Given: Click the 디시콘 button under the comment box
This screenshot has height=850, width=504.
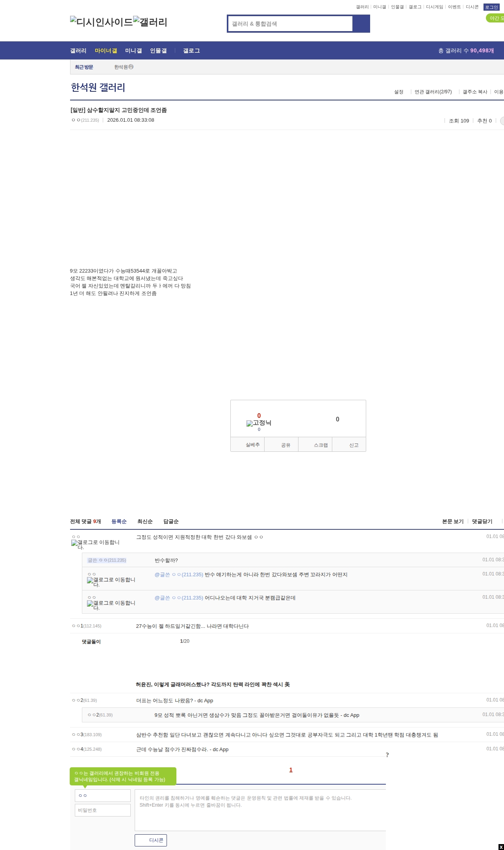Looking at the screenshot, I should point(151,840).
